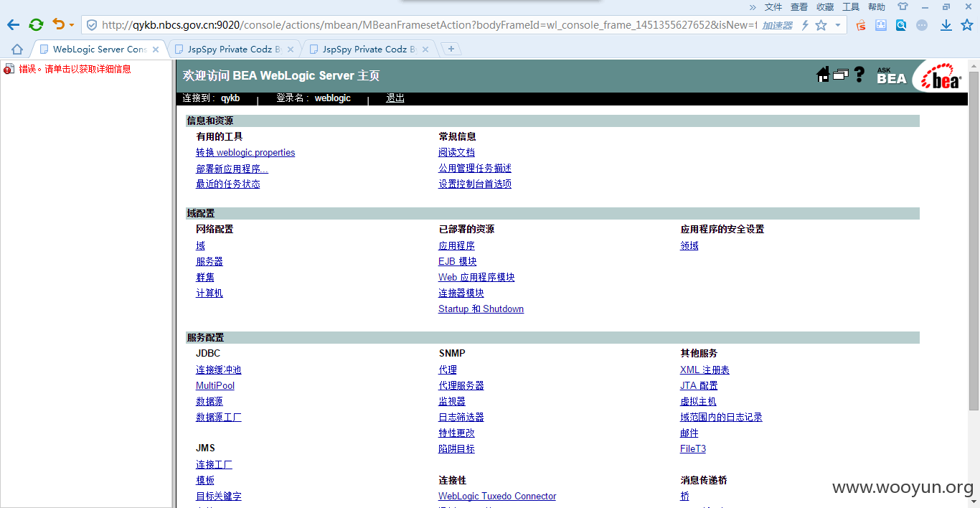Click the blue magnifier search extension icon
980x508 pixels.
pyautogui.click(x=901, y=25)
